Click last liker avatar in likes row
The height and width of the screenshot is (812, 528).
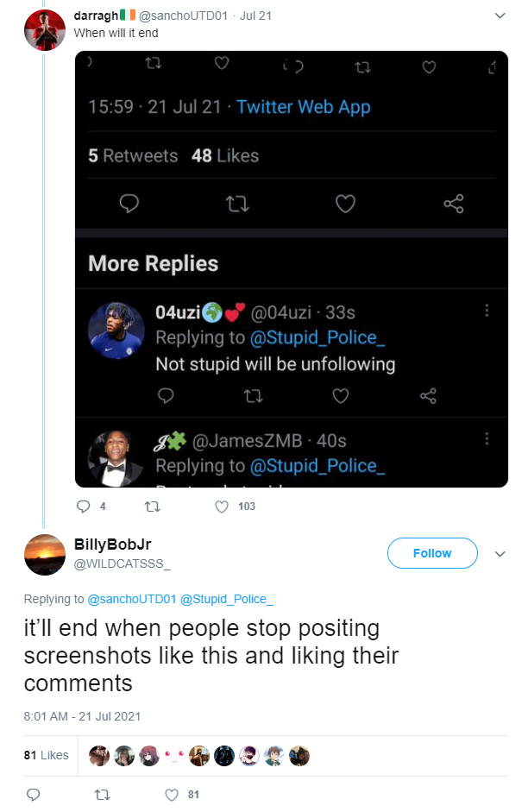pyautogui.click(x=299, y=756)
